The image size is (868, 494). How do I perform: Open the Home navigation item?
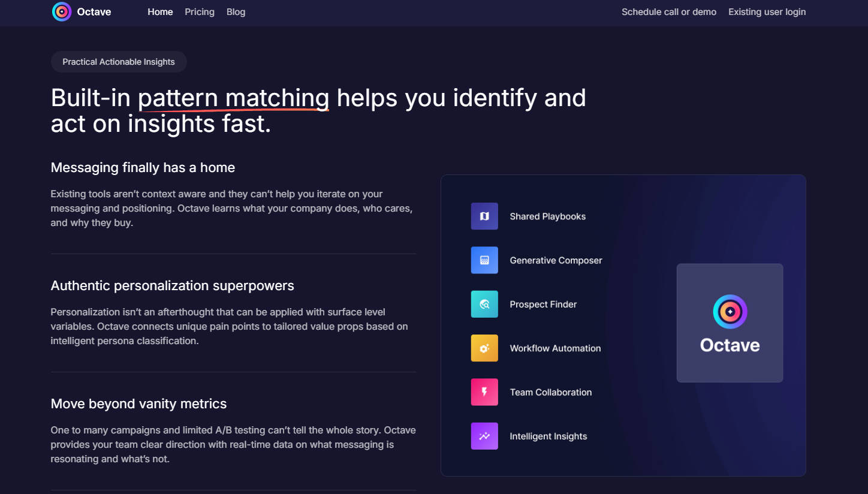[160, 12]
